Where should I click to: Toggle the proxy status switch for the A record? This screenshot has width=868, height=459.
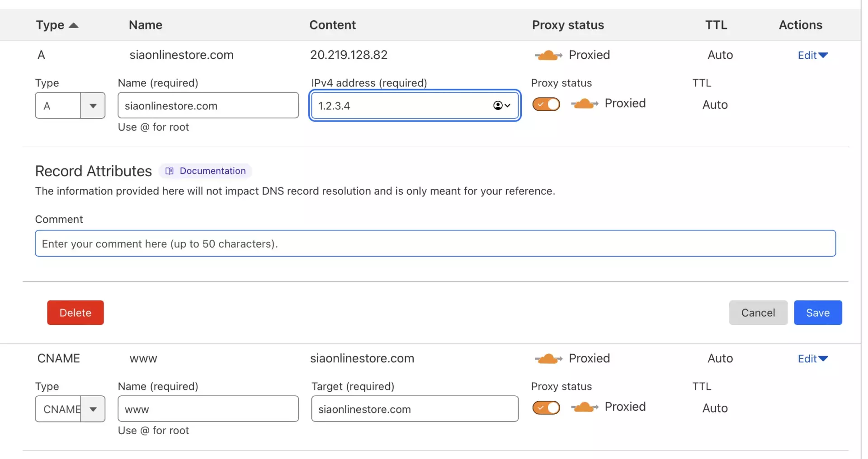click(x=546, y=104)
